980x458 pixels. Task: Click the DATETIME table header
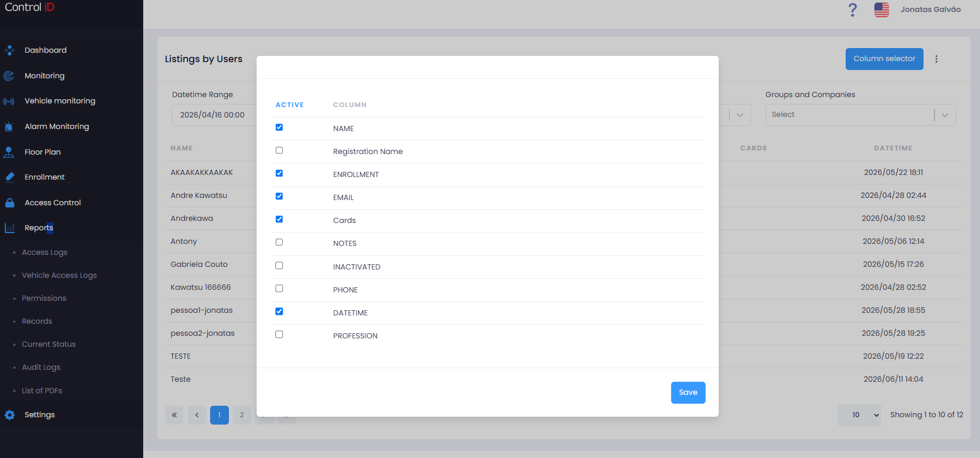pyautogui.click(x=893, y=148)
